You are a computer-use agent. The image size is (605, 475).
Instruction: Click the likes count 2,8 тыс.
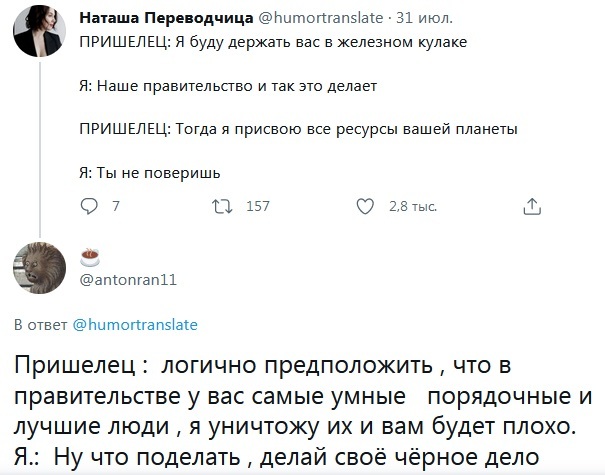pyautogui.click(x=412, y=207)
